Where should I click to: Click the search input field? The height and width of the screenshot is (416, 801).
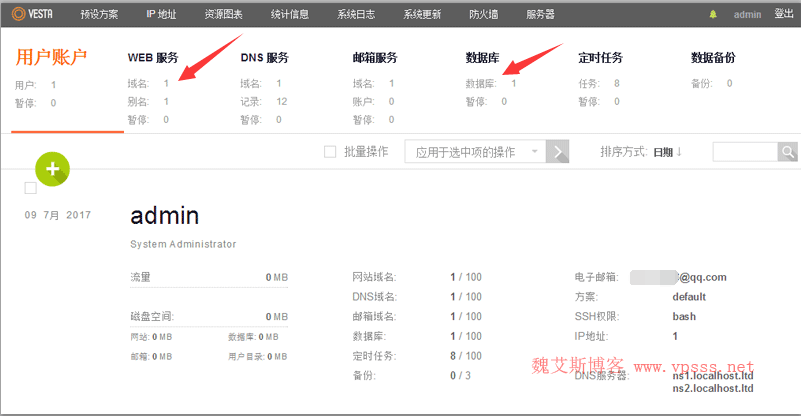point(744,152)
